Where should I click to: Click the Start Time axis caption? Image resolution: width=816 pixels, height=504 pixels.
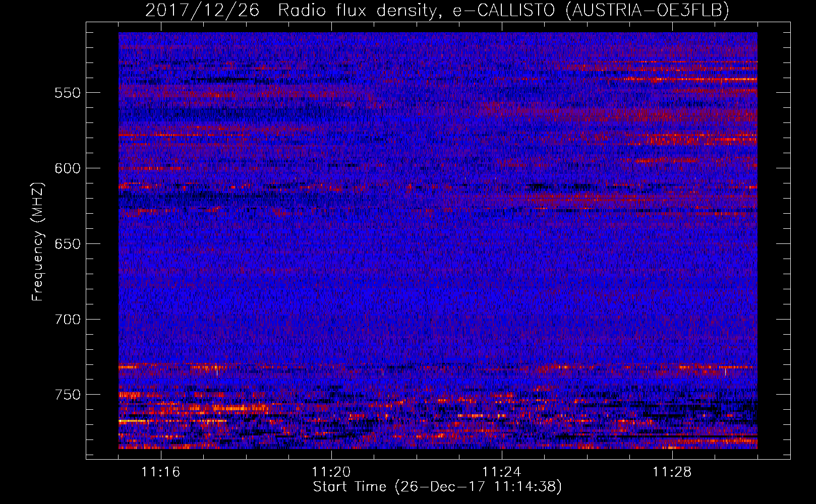[x=437, y=487]
